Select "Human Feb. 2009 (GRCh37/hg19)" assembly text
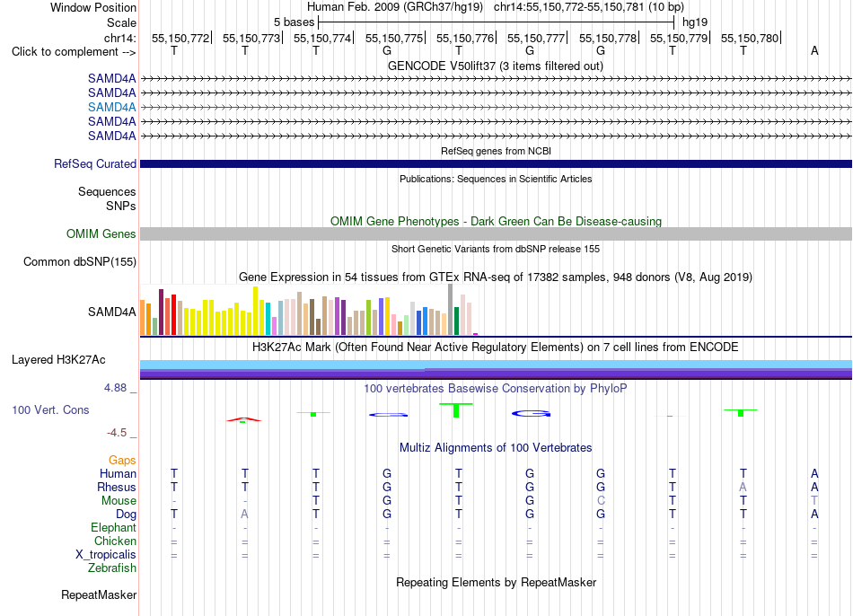This screenshot has width=853, height=616. pyautogui.click(x=395, y=7)
